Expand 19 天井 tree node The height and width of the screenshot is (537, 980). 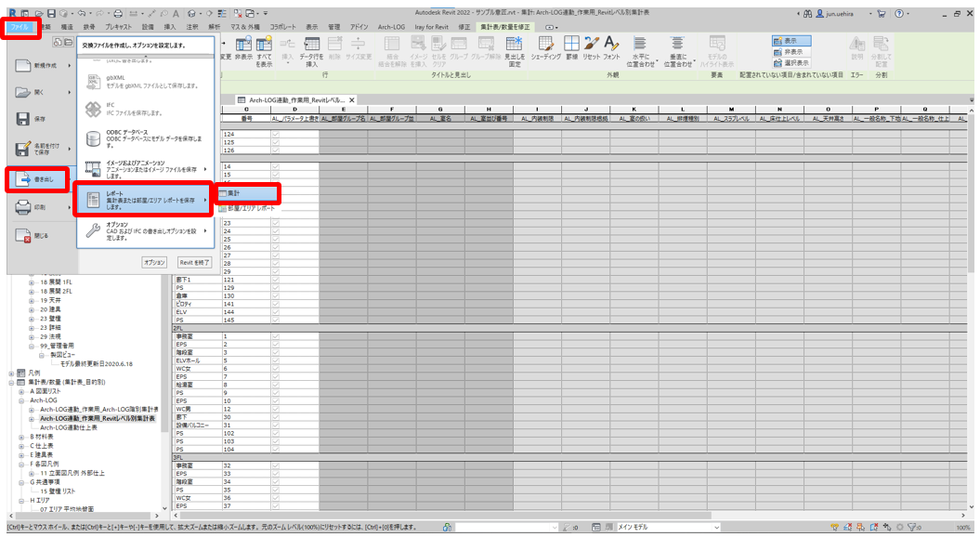point(32,301)
